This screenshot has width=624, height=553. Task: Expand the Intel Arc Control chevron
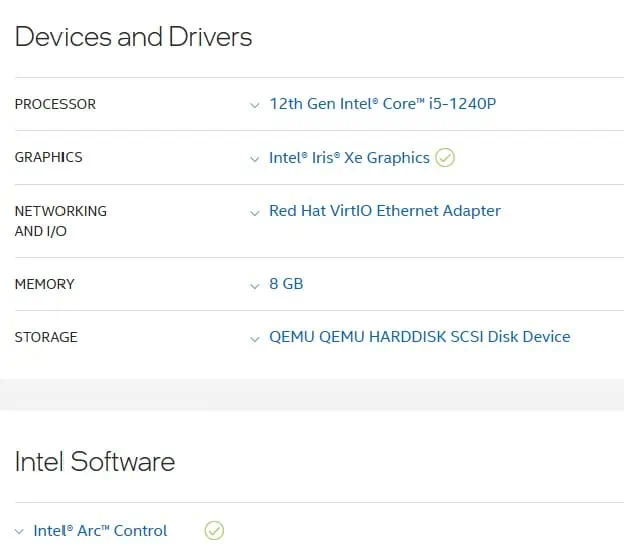point(20,531)
